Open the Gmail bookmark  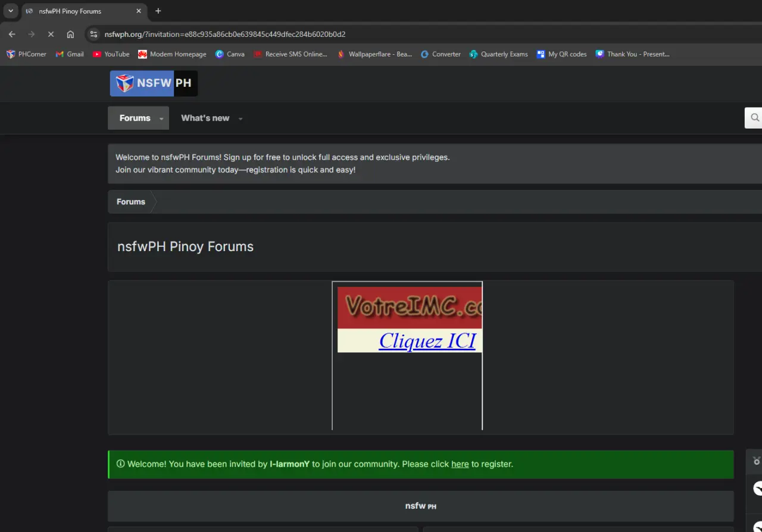pyautogui.click(x=70, y=54)
